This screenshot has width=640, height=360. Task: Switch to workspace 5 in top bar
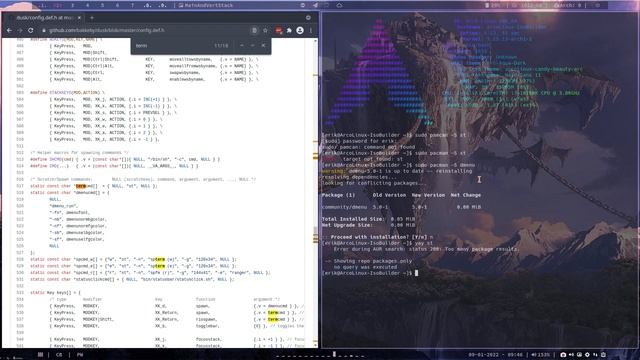coord(102,5)
